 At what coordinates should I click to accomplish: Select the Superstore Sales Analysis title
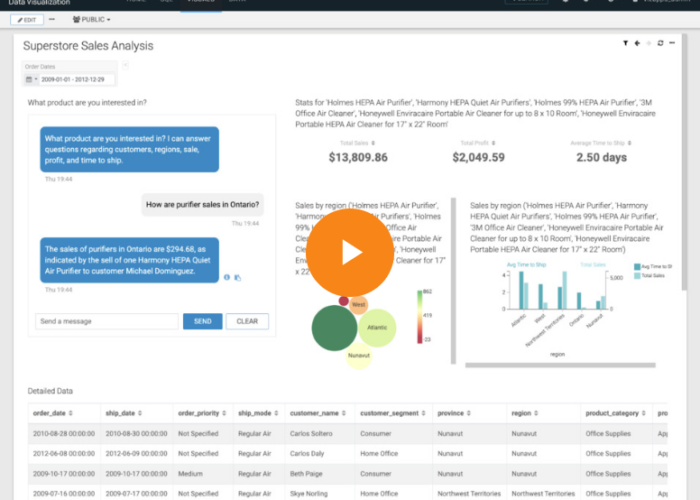[88, 46]
